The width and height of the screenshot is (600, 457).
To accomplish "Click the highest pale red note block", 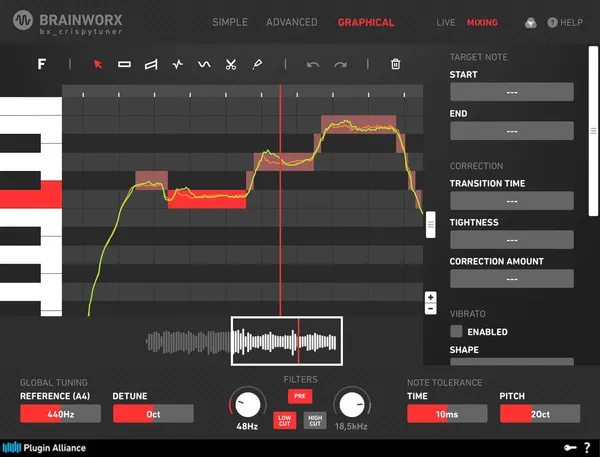I will pos(359,124).
